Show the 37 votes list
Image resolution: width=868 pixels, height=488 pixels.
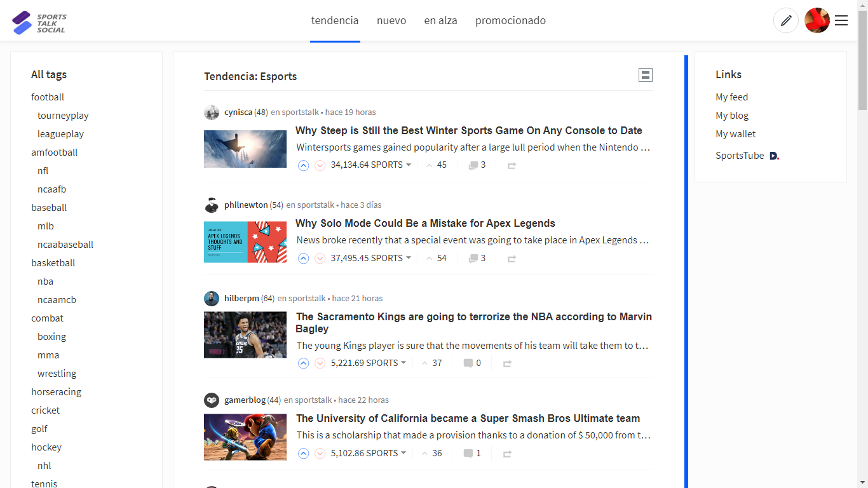(x=431, y=363)
